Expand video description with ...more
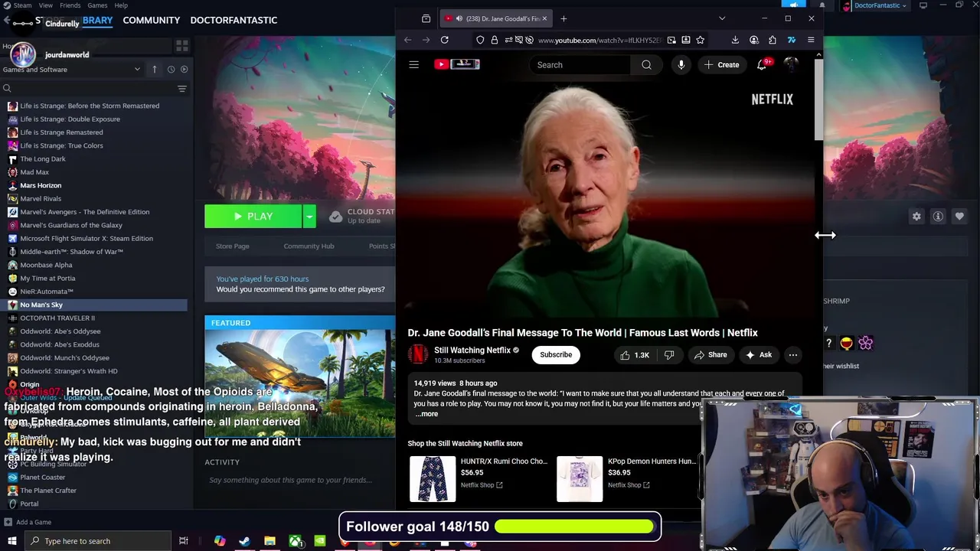Screen dimensions: 980x551 coord(426,414)
